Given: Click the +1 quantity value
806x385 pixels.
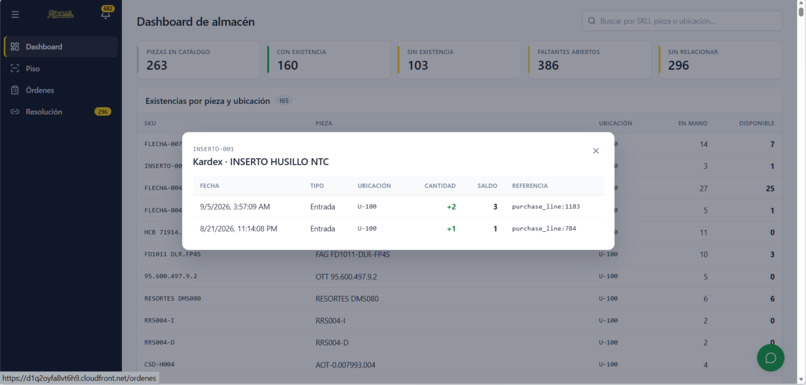Looking at the screenshot, I should pos(451,229).
